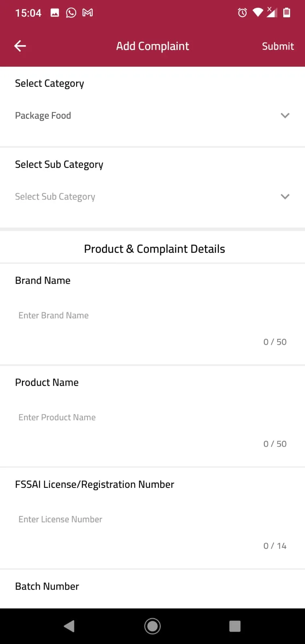Viewport: 305px width, 644px height.
Task: Open the WhatsApp notification icon
Action: pyautogui.click(x=71, y=12)
